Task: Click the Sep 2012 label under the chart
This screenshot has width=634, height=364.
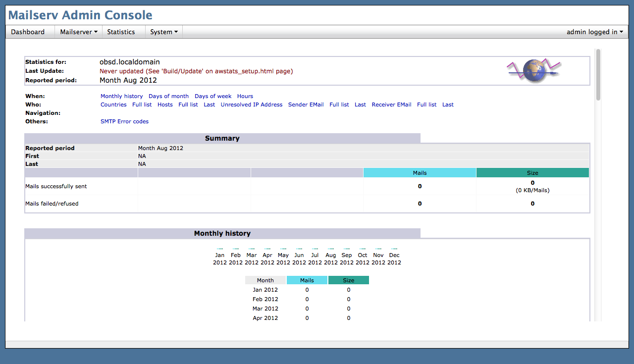Action: pos(347,259)
